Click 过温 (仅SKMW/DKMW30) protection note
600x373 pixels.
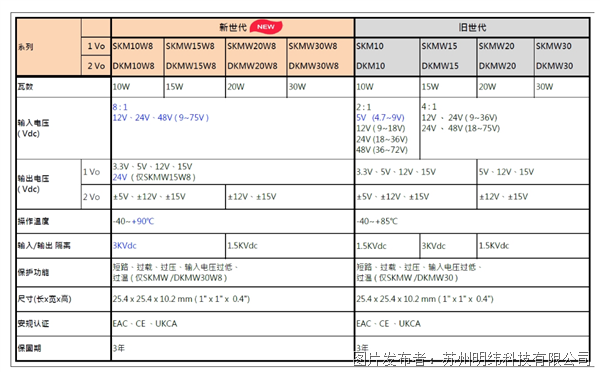(407, 278)
